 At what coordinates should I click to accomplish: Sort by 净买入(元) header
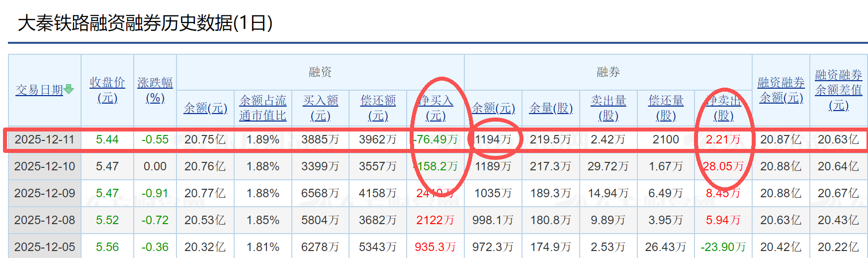(435, 108)
